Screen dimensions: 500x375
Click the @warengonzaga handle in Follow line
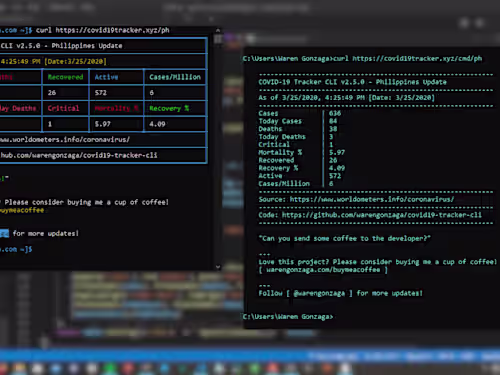tap(319, 293)
